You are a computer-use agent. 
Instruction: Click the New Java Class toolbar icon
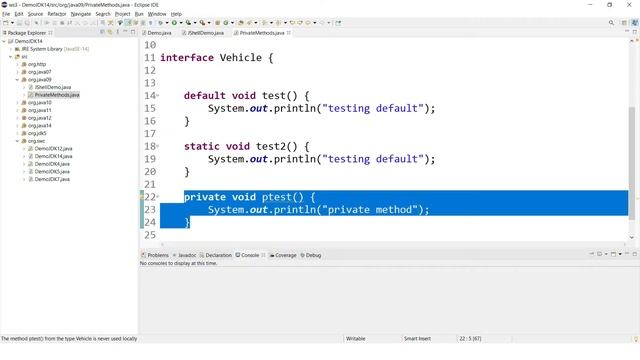click(x=225, y=23)
